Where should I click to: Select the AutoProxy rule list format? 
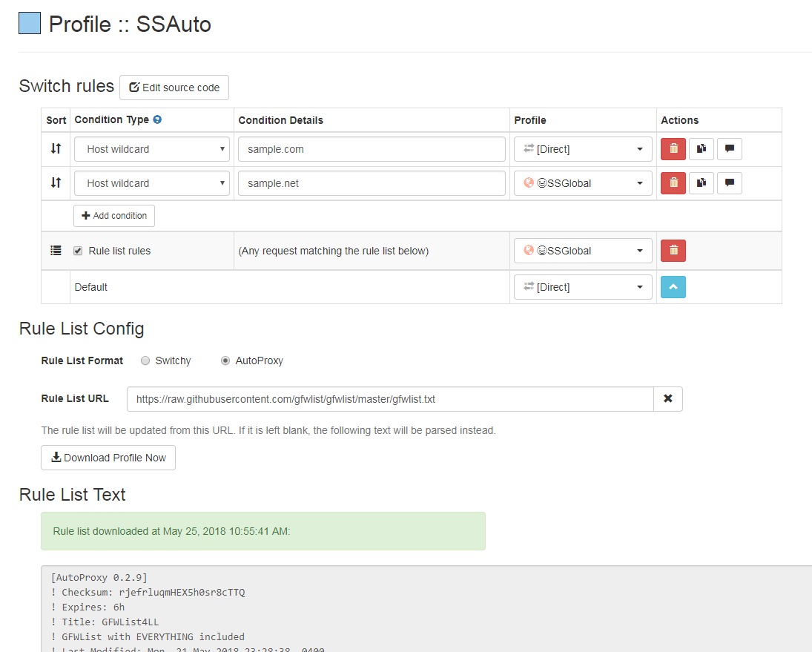(225, 360)
